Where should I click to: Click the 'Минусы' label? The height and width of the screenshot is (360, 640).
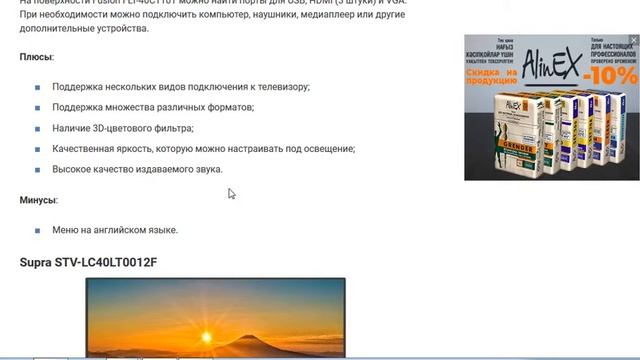point(39,200)
